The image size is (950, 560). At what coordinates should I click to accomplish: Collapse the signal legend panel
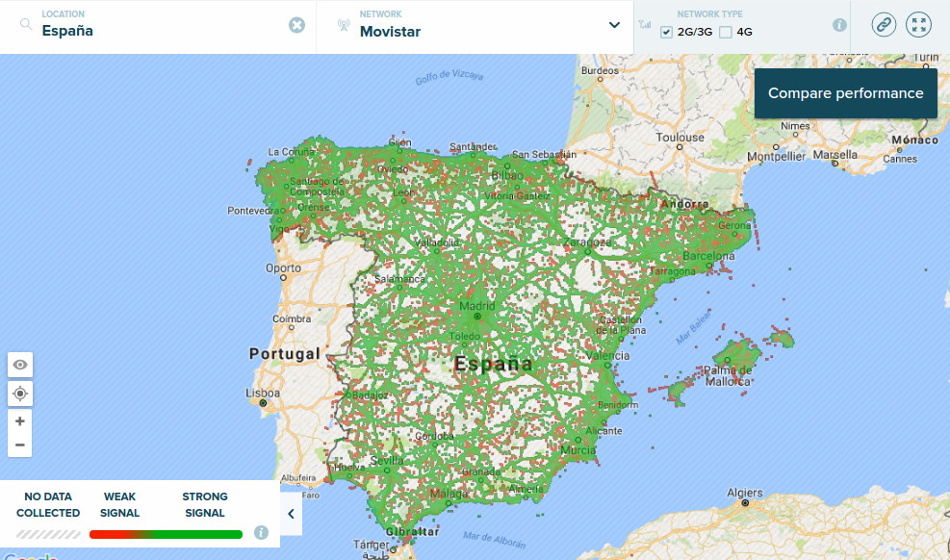292,514
